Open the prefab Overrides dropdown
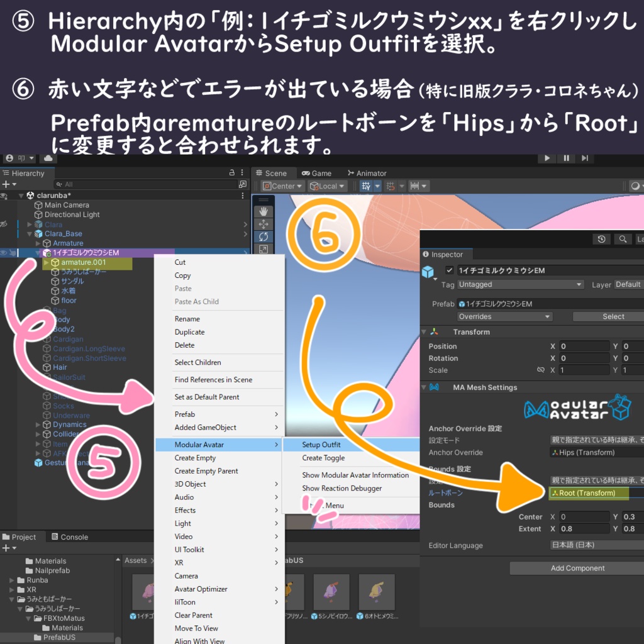Viewport: 644px width, 644px height. [x=505, y=317]
